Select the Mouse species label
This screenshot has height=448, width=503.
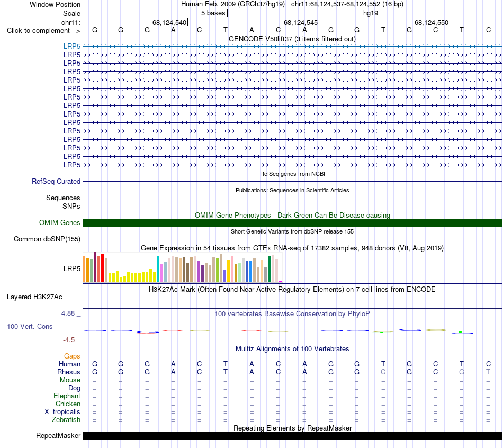70,380
